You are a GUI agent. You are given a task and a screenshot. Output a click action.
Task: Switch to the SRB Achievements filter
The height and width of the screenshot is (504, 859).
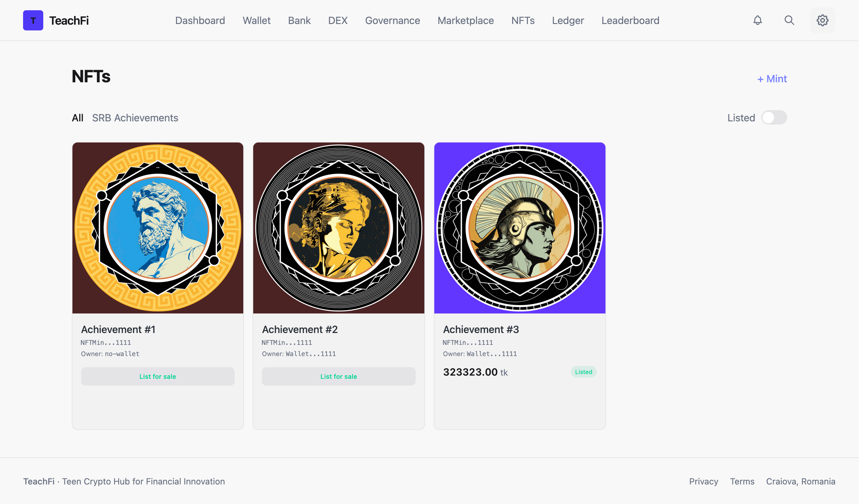coord(135,118)
